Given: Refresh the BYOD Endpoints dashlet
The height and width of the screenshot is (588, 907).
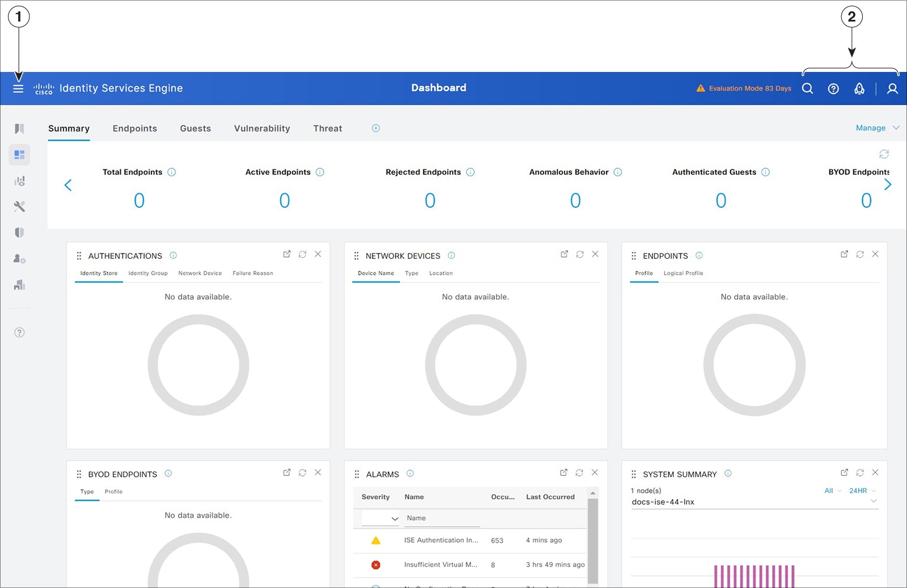Looking at the screenshot, I should 303,472.
